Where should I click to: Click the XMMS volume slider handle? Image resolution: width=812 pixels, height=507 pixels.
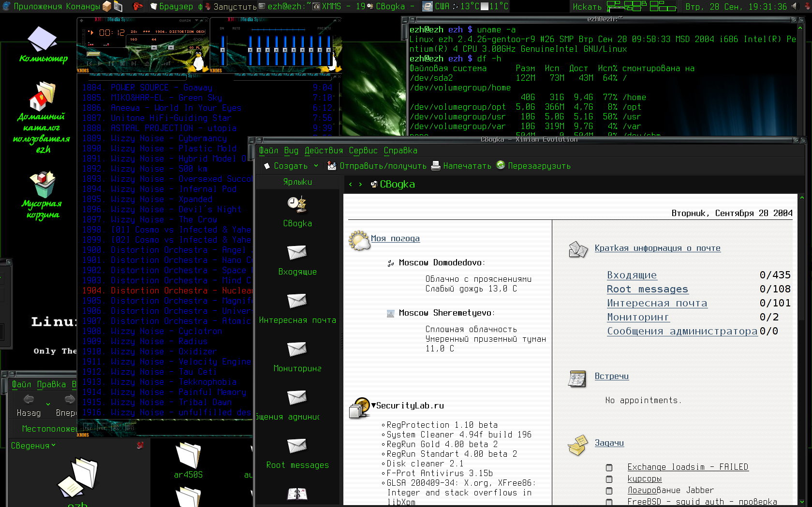tap(154, 47)
